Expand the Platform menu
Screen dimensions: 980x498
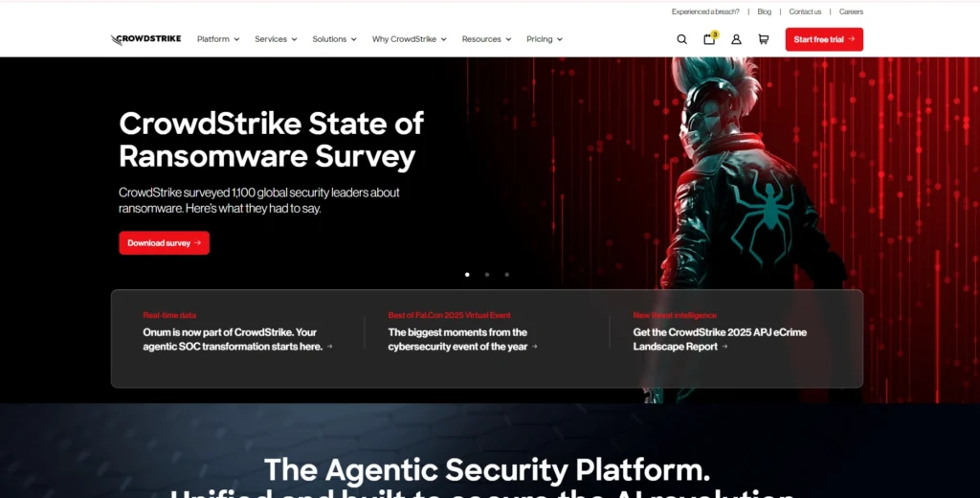[218, 39]
